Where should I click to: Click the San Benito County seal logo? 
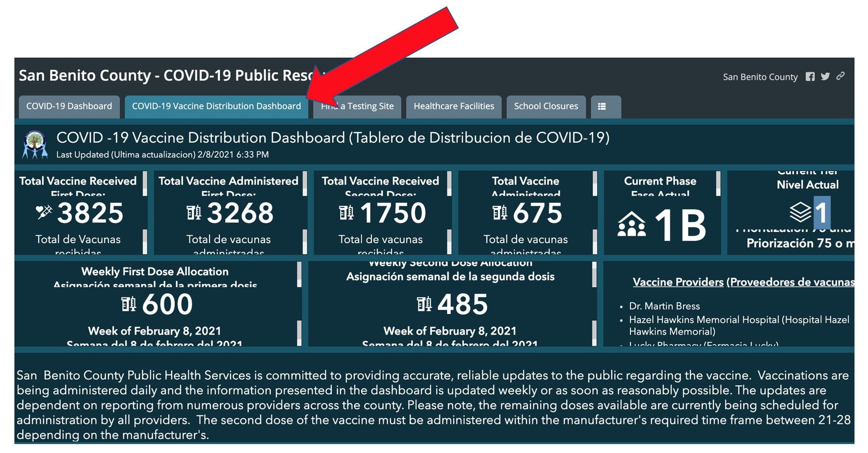tap(35, 145)
